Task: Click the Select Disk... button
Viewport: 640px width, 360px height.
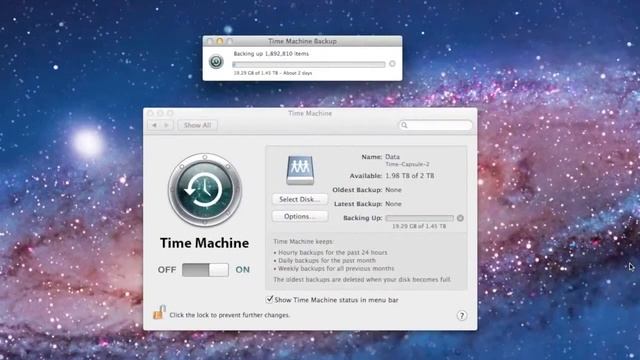Action: [300, 199]
